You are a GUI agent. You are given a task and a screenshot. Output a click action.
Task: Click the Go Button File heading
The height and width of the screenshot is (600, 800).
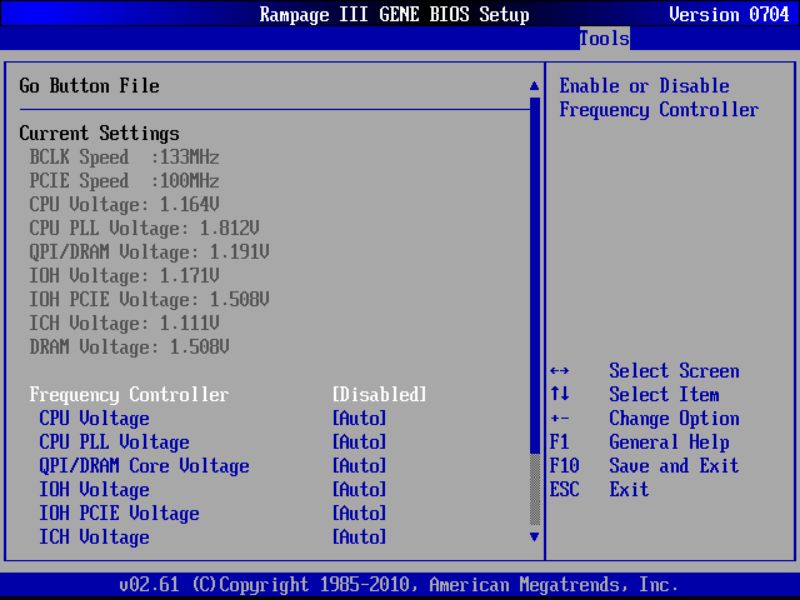click(89, 86)
